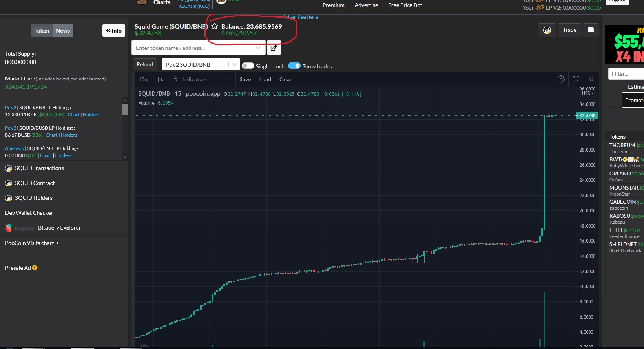Take chart snapshot with camera icon

(x=591, y=79)
